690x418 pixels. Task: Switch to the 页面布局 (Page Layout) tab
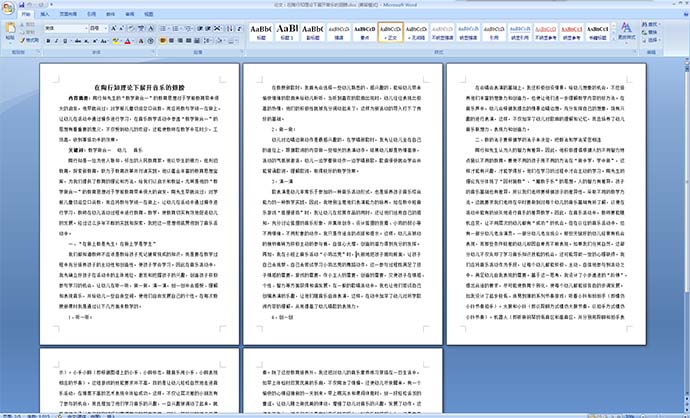(68, 14)
